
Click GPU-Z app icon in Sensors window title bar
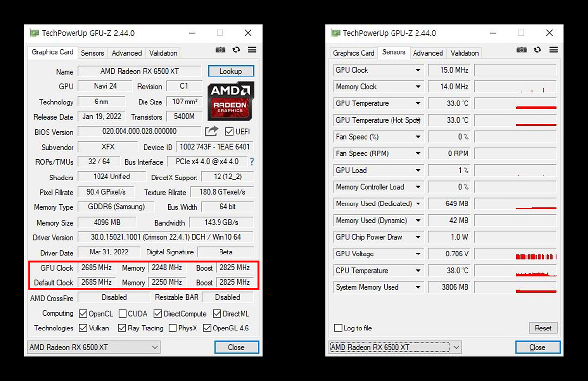click(335, 33)
